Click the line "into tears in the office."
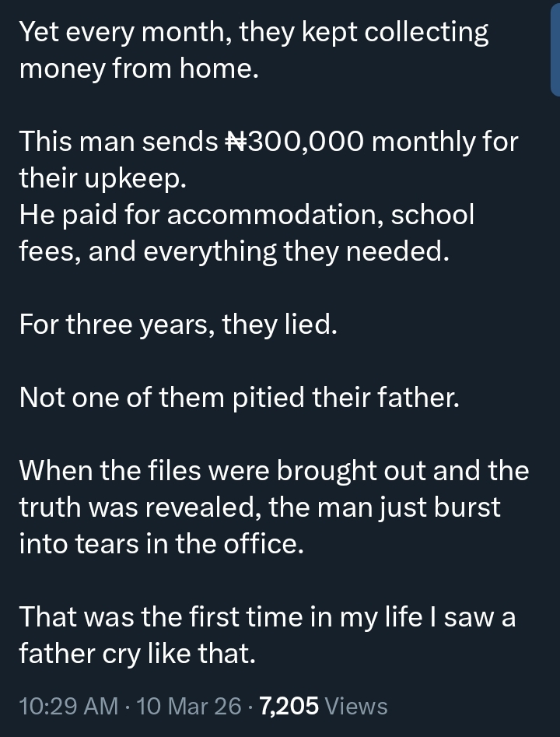Image resolution: width=560 pixels, height=737 pixels. pyautogui.click(x=161, y=543)
